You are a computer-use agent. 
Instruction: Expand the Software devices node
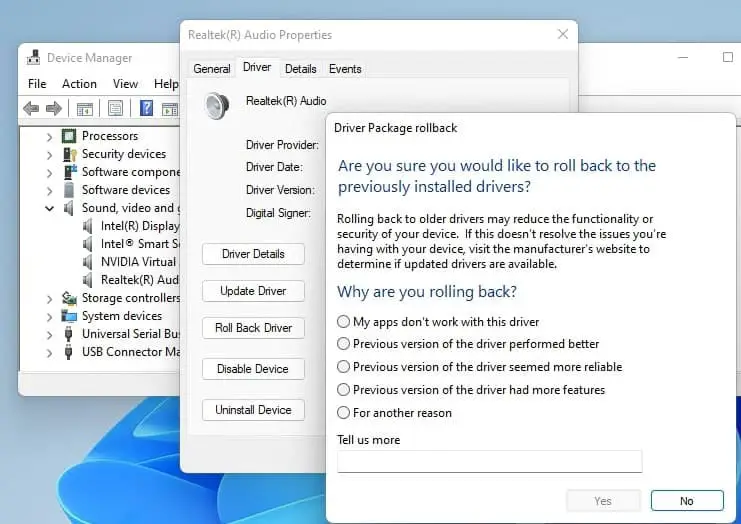pyautogui.click(x=49, y=190)
